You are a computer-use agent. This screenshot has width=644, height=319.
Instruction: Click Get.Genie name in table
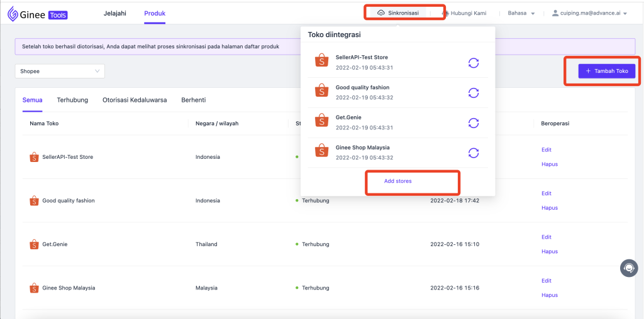click(x=55, y=244)
